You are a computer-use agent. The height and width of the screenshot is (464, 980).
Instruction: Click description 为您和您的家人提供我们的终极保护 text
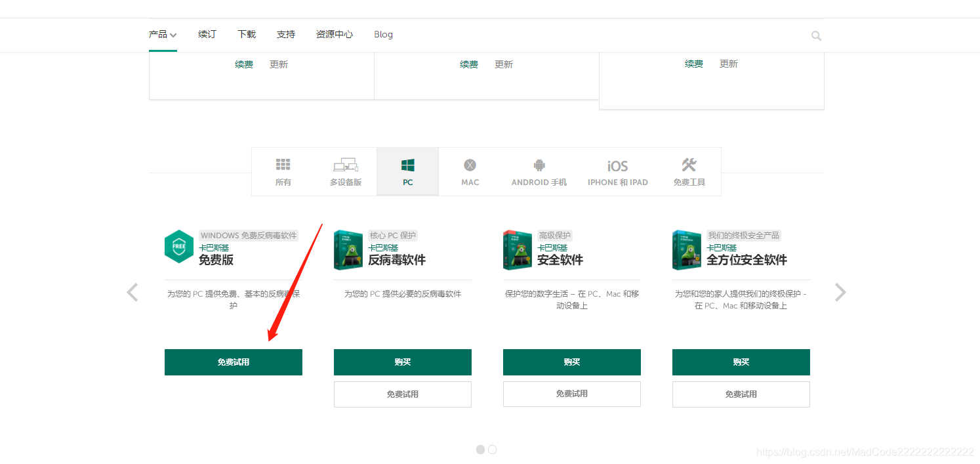pyautogui.click(x=741, y=300)
